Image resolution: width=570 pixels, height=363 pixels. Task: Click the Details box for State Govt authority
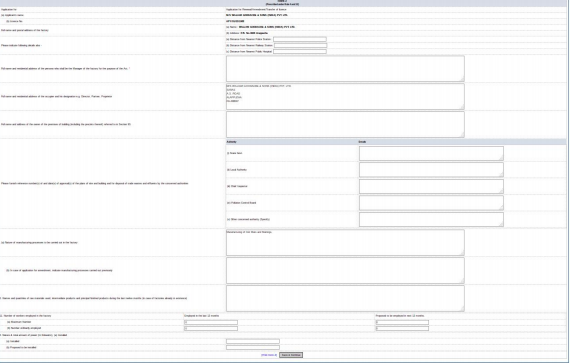(x=431, y=153)
